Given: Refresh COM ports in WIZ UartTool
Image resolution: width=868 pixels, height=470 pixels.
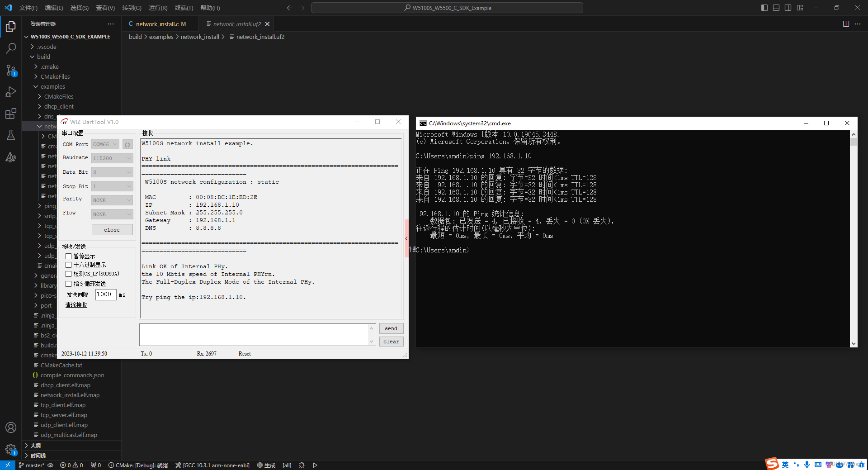Looking at the screenshot, I should 127,144.
